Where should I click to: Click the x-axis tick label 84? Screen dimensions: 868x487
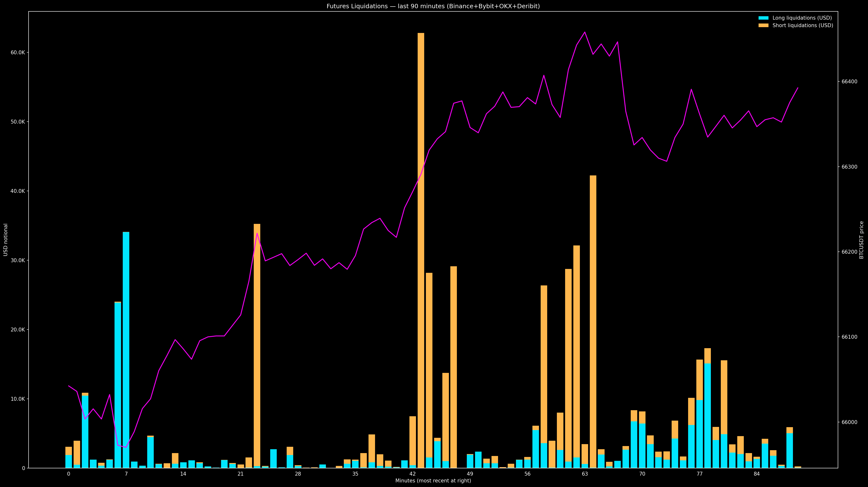[757, 474]
